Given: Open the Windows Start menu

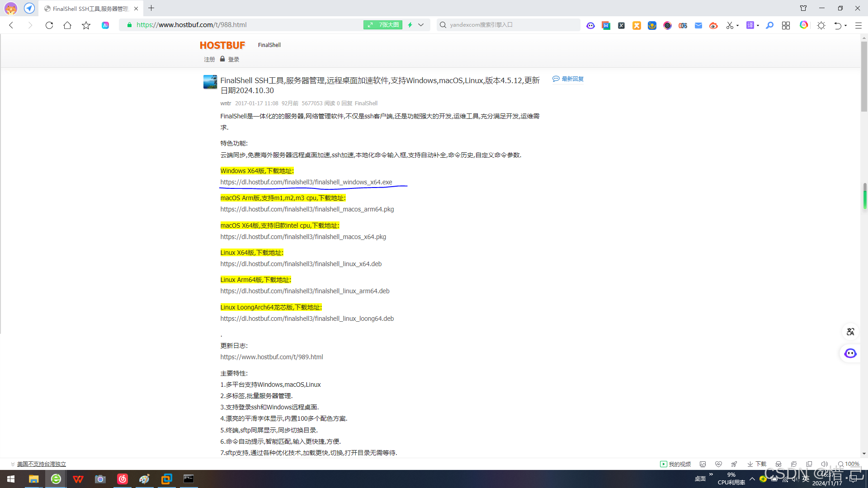Looking at the screenshot, I should (x=11, y=479).
